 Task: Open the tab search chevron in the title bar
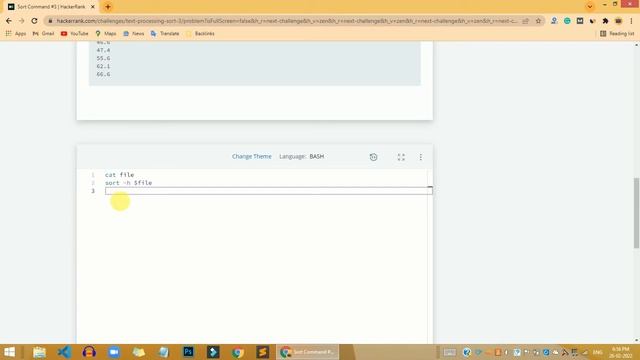(589, 6)
